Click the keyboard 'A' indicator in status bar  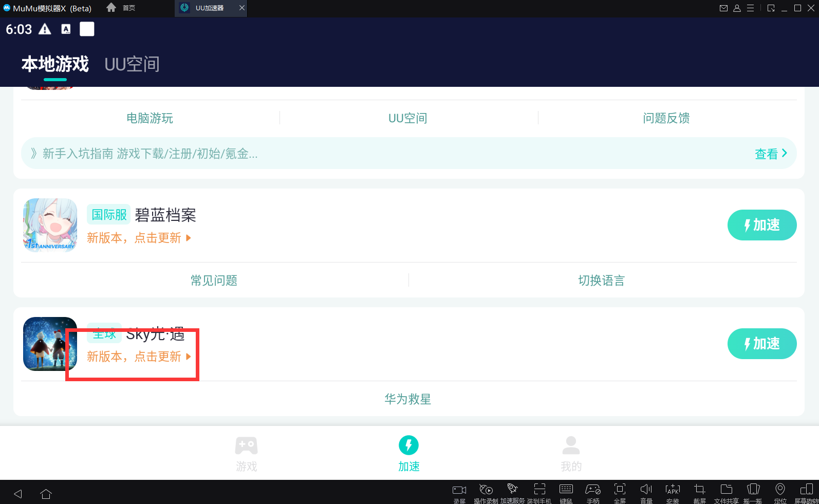coord(66,29)
